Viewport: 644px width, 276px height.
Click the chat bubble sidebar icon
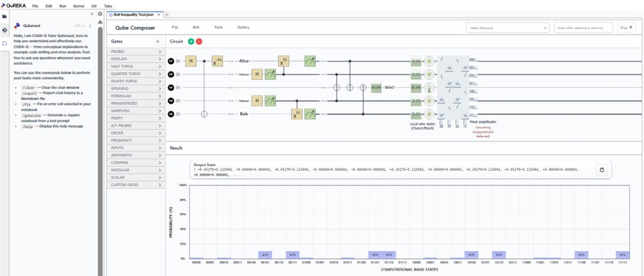point(4,43)
